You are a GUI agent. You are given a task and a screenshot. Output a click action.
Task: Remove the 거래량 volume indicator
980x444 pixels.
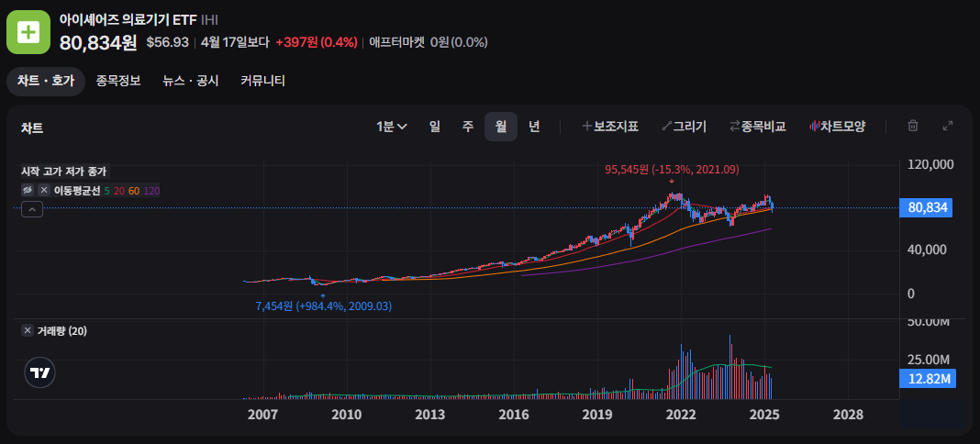click(x=28, y=330)
